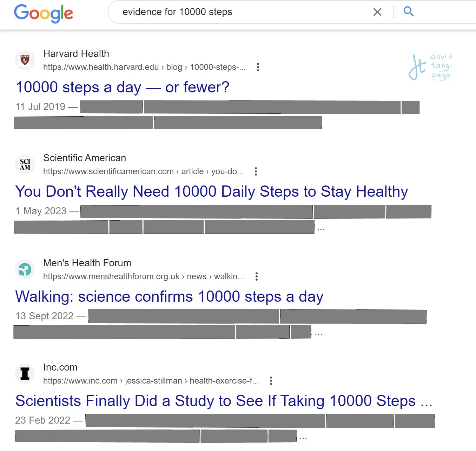Open Scientific American result three-dot menu
The image size is (476, 451).
[x=256, y=171]
